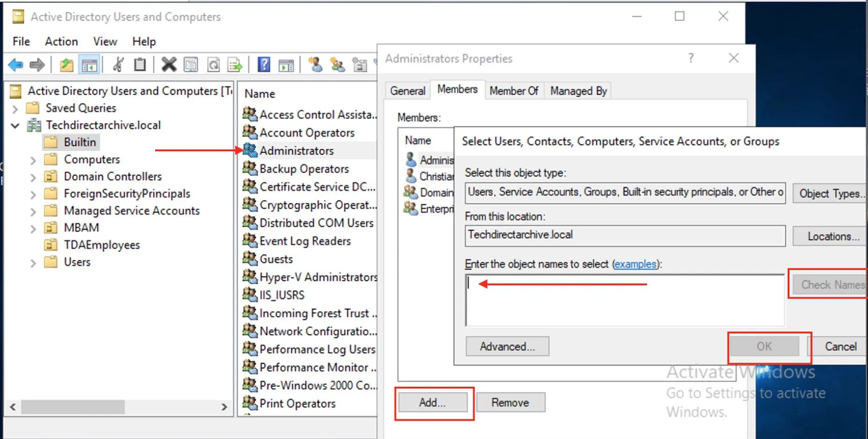Image resolution: width=868 pixels, height=439 pixels.
Task: Click the Name column header in group list
Action: [260, 94]
